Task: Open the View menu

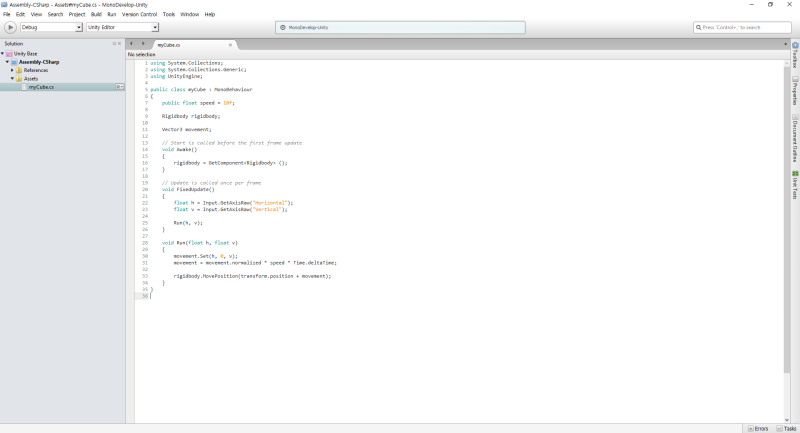Action: pyautogui.click(x=36, y=14)
